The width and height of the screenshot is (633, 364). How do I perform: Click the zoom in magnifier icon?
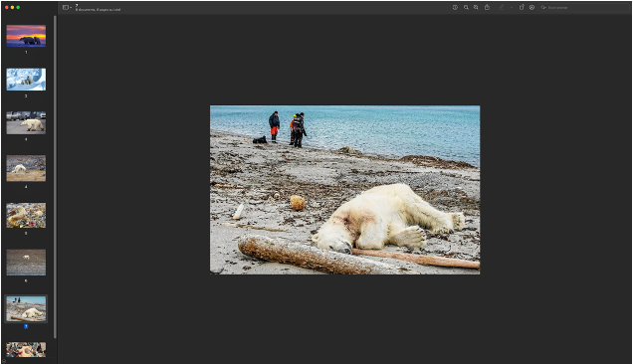coord(476,7)
